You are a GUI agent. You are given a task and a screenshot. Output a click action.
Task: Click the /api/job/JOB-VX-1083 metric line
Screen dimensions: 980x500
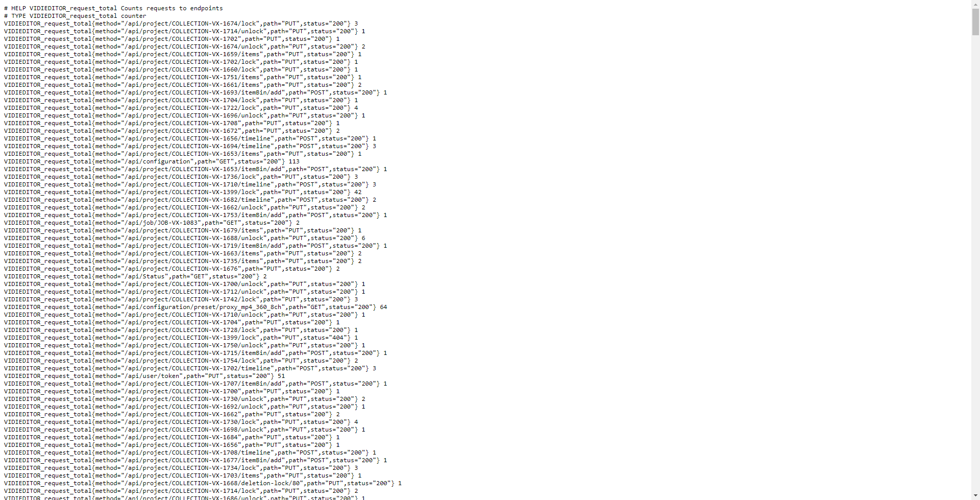pyautogui.click(x=152, y=223)
